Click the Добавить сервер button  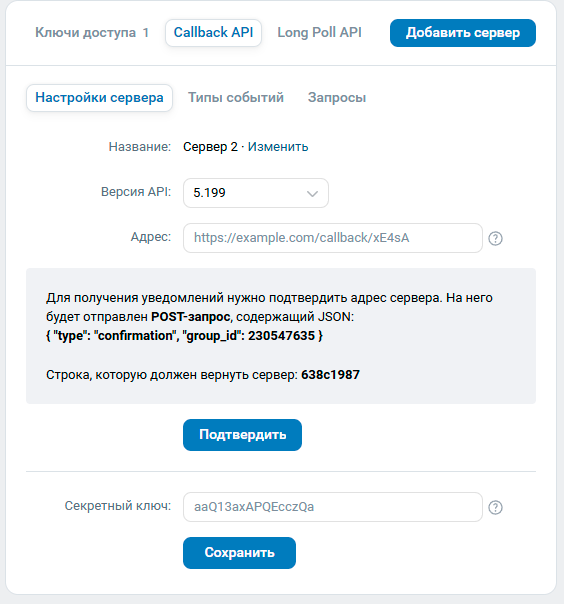[x=463, y=33]
